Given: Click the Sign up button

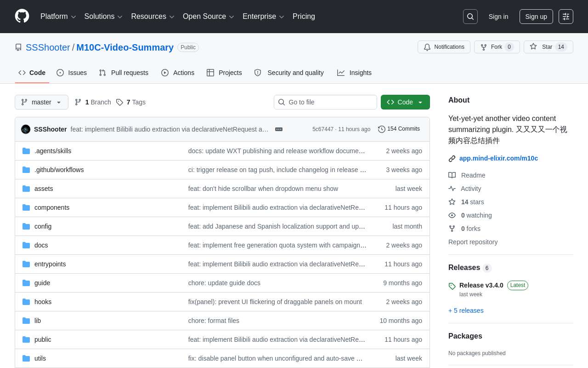Looking at the screenshot, I should pyautogui.click(x=536, y=17).
